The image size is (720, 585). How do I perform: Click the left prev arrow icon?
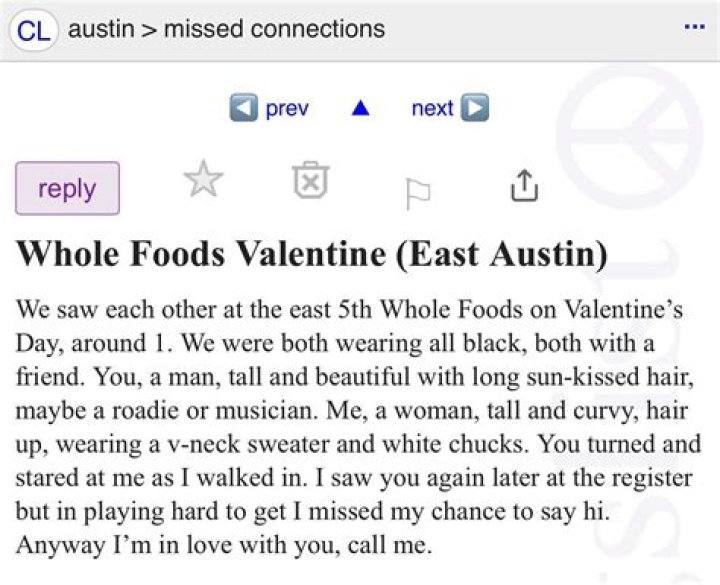tap(243, 108)
